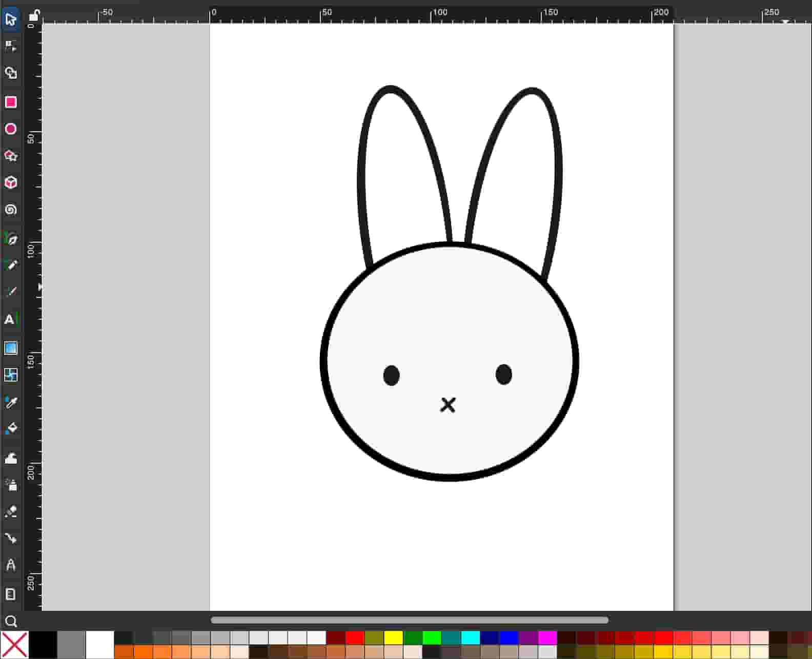Select the bunny's left eye dot
Viewport: 812px width, 659px height.
pyautogui.click(x=391, y=375)
